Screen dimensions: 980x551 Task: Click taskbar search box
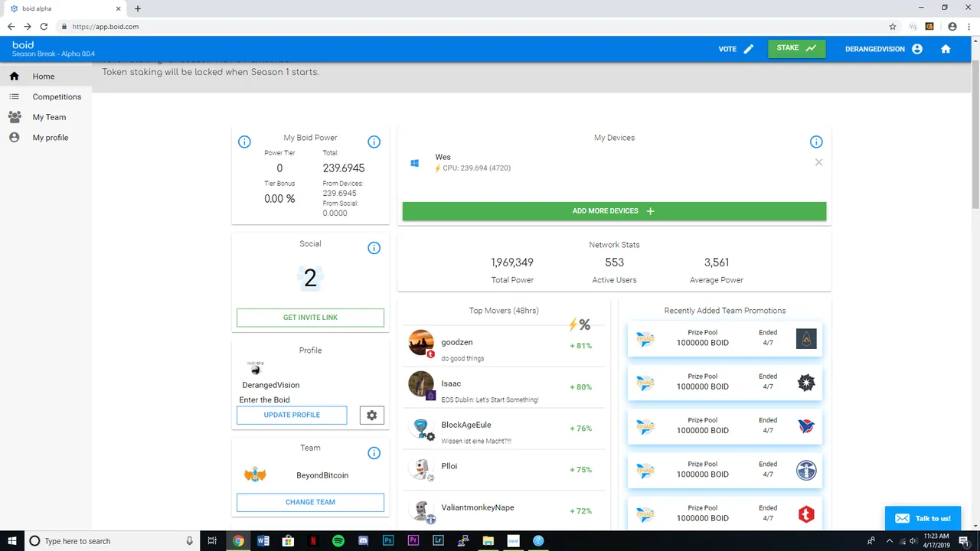point(111,540)
